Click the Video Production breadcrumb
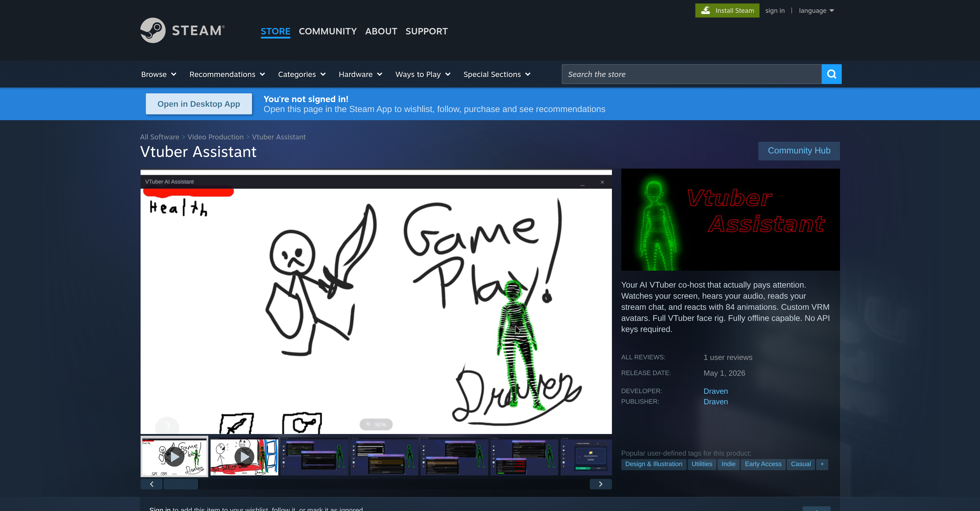The height and width of the screenshot is (511, 980). 215,137
